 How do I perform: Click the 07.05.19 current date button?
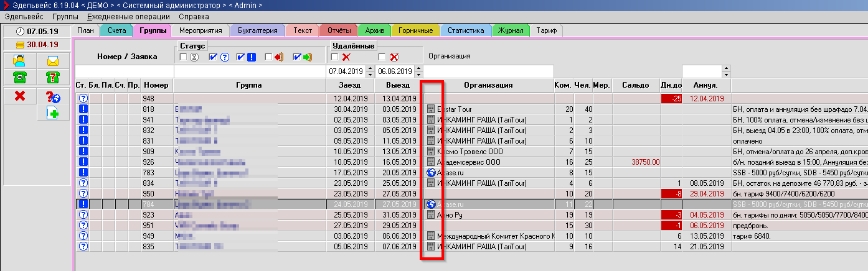pyautogui.click(x=36, y=31)
